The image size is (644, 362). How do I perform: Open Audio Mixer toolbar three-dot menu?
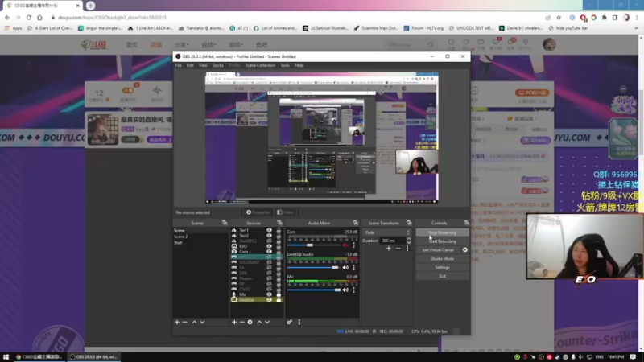pos(299,323)
